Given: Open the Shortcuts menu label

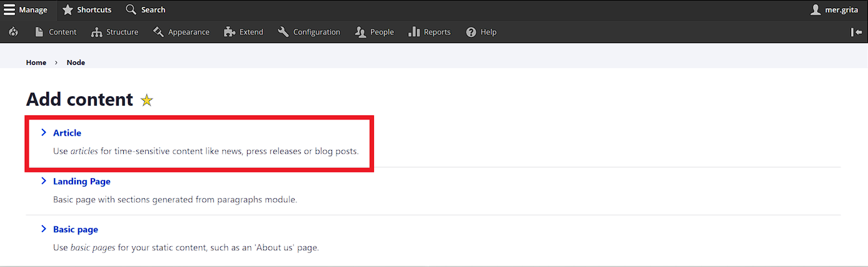Looking at the screenshot, I should 94,10.
